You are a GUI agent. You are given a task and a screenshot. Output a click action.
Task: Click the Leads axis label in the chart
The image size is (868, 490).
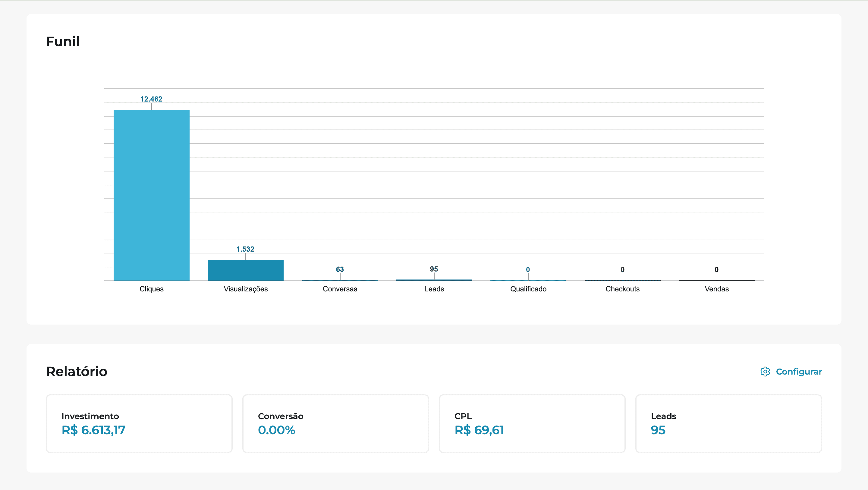point(434,289)
